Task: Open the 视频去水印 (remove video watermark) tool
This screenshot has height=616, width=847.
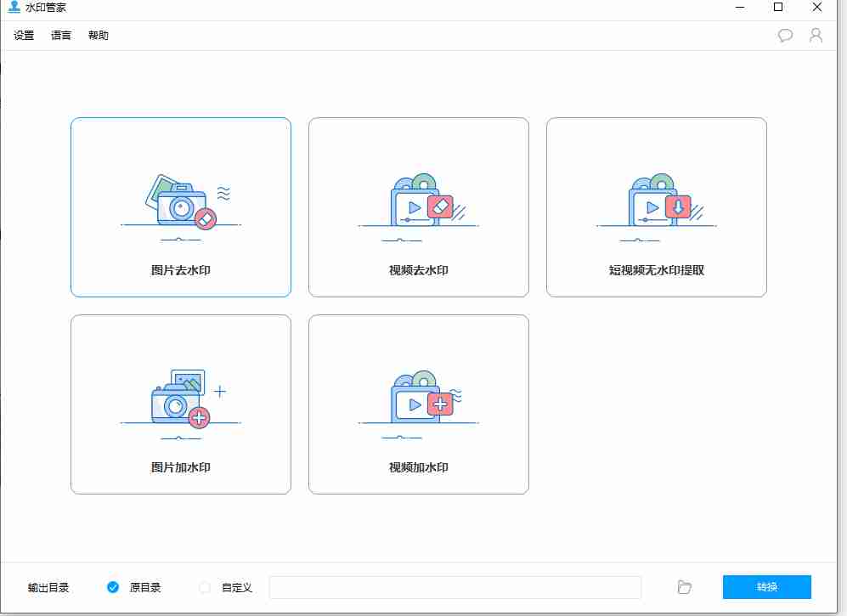Action: (418, 207)
